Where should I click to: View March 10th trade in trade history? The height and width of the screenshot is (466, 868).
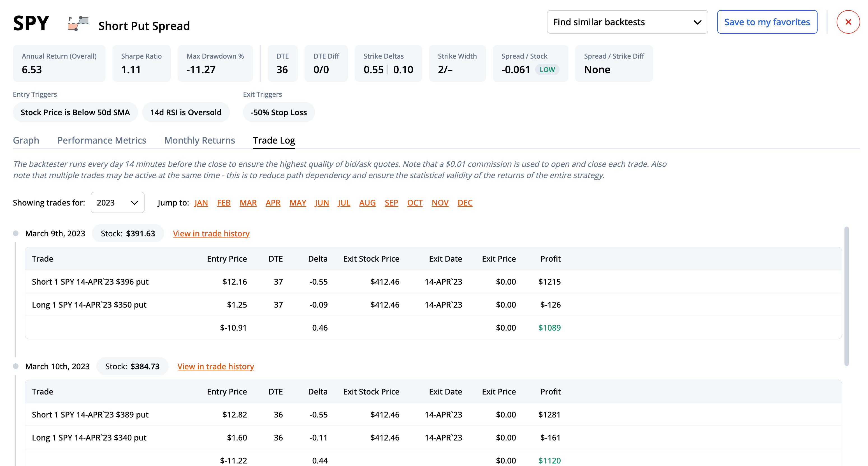pyautogui.click(x=216, y=366)
